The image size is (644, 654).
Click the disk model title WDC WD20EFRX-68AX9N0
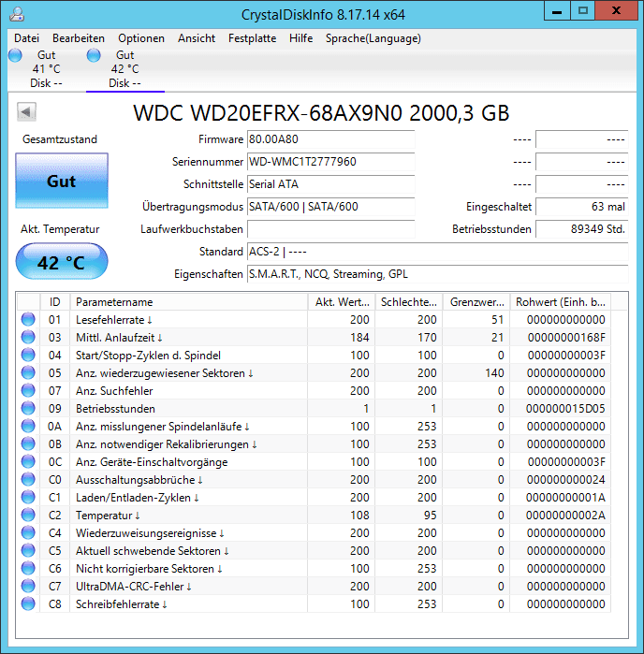pyautogui.click(x=321, y=112)
